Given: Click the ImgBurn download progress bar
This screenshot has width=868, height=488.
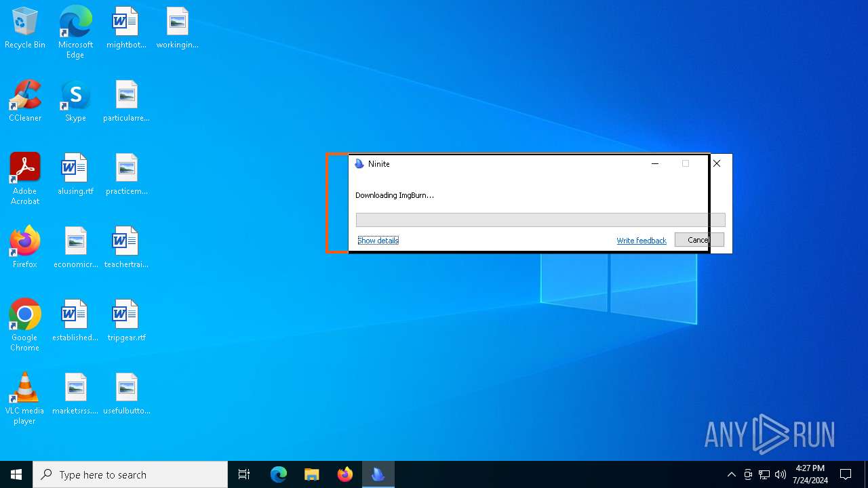Looking at the screenshot, I should point(540,220).
